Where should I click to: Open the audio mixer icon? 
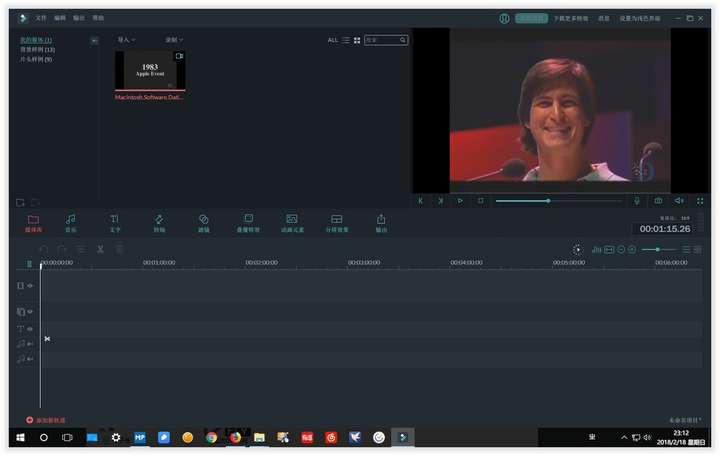click(596, 249)
